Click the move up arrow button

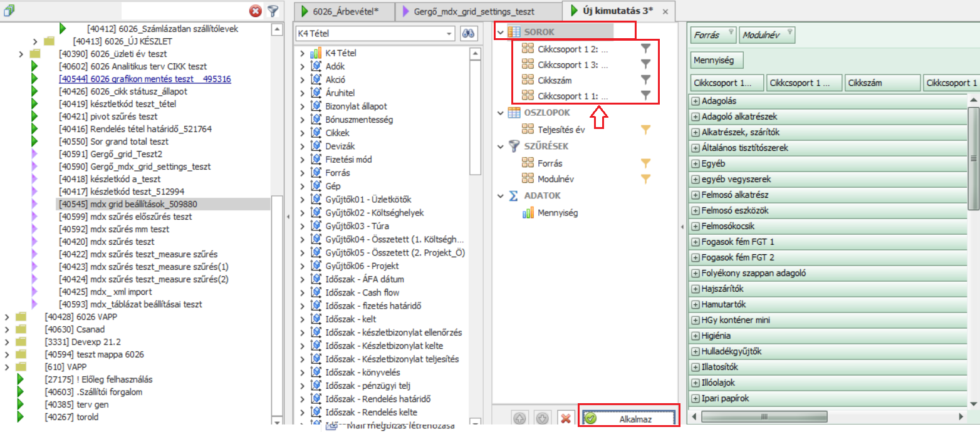coord(520,419)
